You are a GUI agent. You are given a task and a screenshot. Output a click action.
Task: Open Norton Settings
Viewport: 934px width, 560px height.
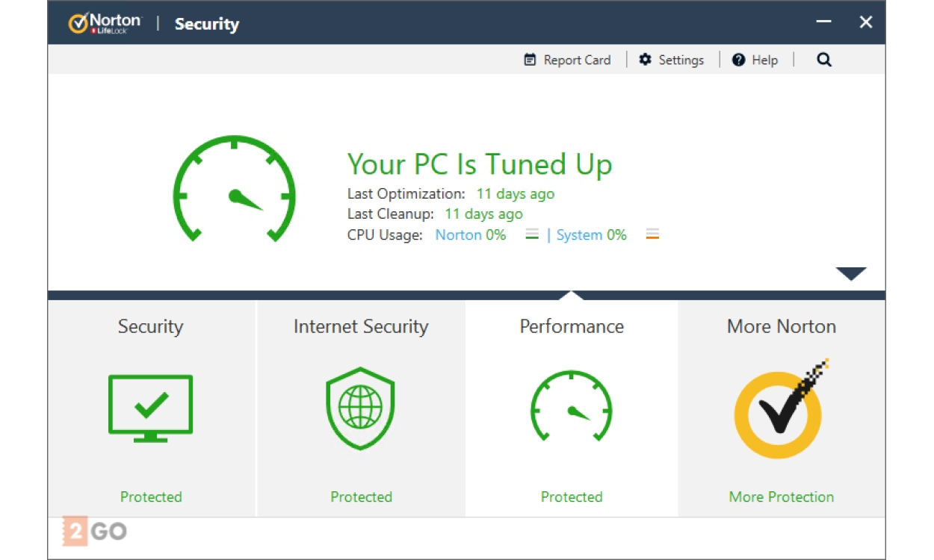pos(671,60)
